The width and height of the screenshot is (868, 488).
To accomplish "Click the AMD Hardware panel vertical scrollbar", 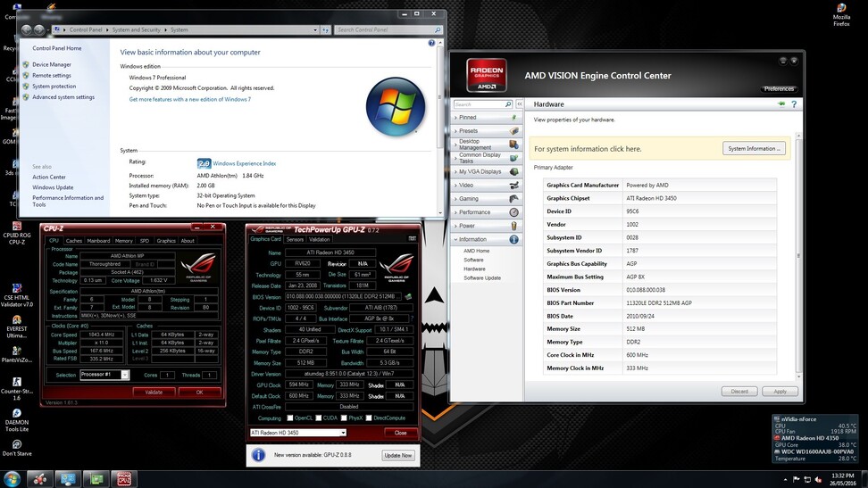I will 798,256.
